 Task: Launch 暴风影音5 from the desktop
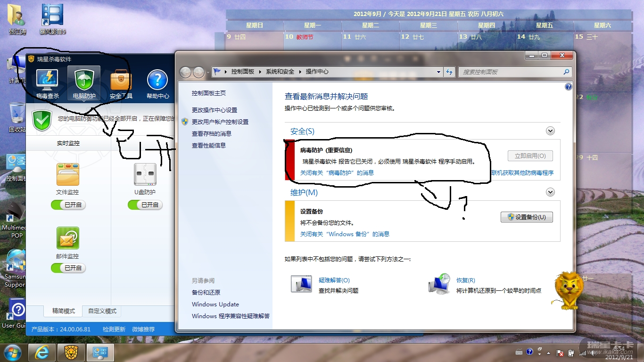(52, 19)
